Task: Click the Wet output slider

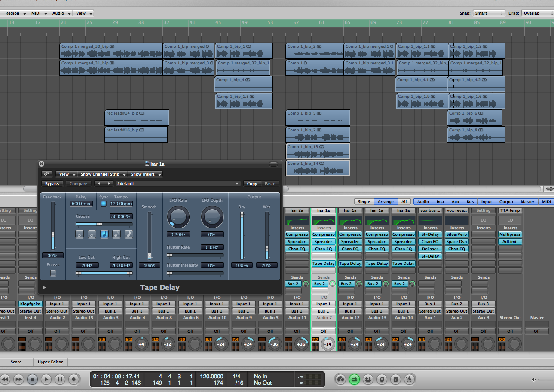Action: coord(266,236)
